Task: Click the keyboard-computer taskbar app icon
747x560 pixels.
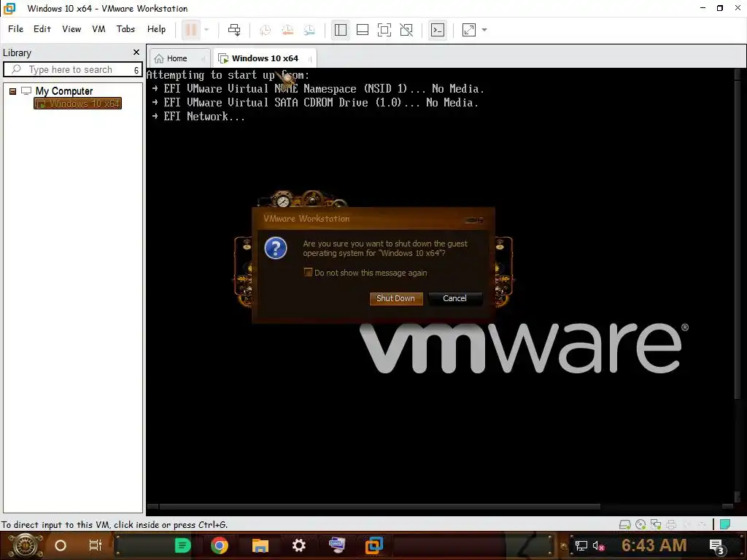Action: [337, 545]
